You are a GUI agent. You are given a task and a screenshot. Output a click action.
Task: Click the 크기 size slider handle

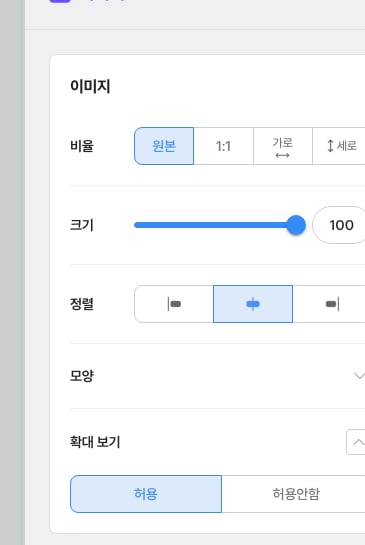point(296,225)
